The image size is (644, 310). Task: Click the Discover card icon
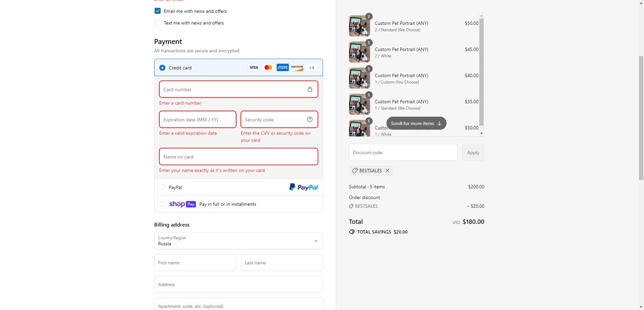(297, 67)
